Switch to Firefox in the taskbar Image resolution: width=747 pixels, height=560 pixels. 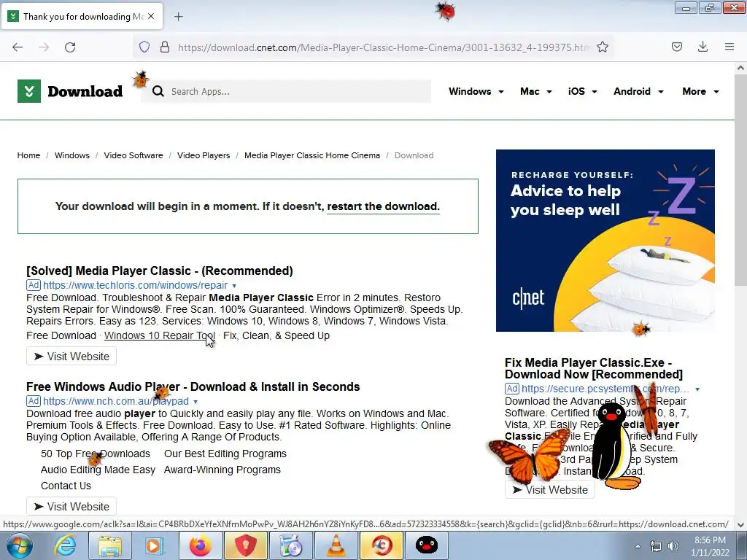pyautogui.click(x=201, y=545)
